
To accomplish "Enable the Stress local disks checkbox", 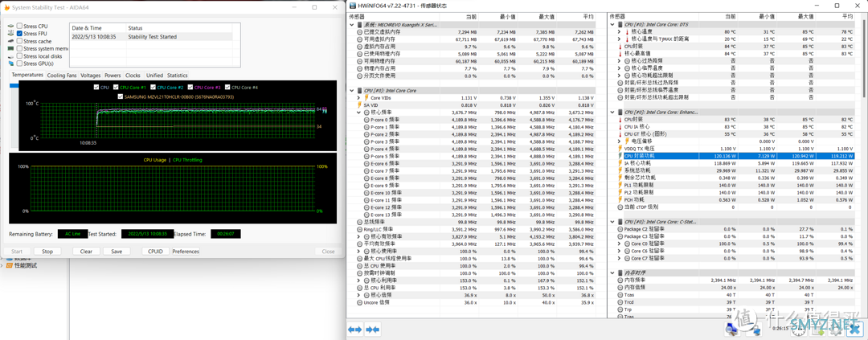I will (x=20, y=56).
